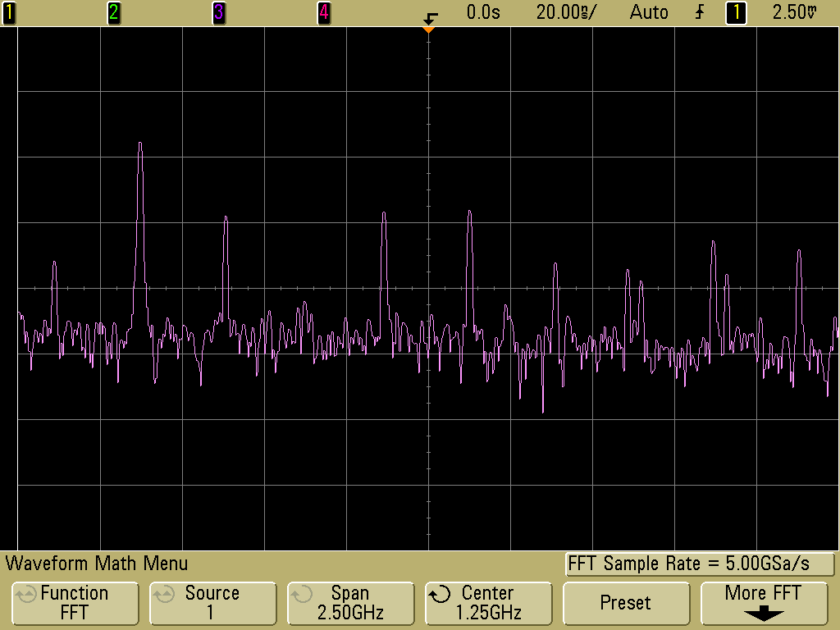Select the yellow channel 1 indicator

click(x=8, y=12)
